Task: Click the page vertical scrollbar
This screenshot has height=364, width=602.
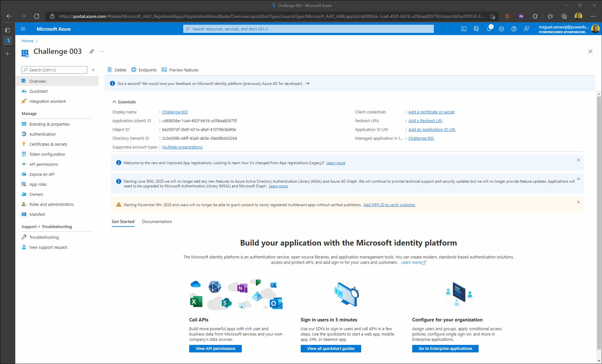Action: [599, 222]
